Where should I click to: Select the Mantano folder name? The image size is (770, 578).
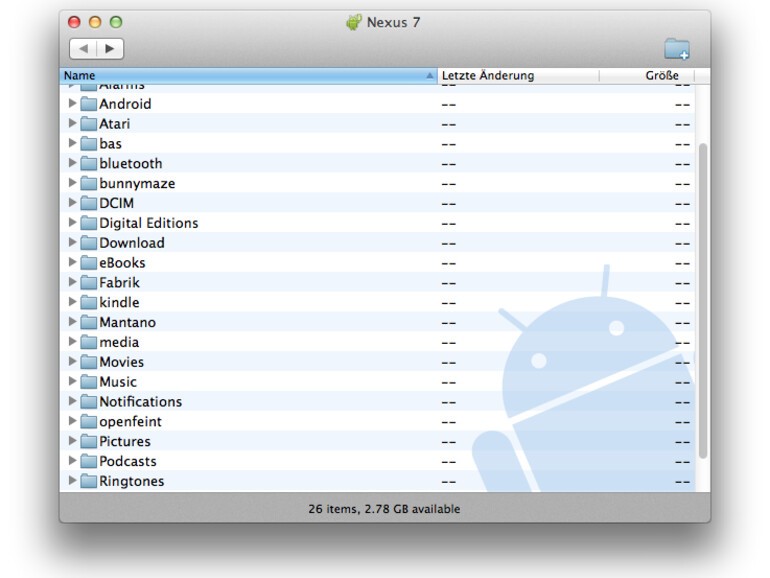pos(128,322)
